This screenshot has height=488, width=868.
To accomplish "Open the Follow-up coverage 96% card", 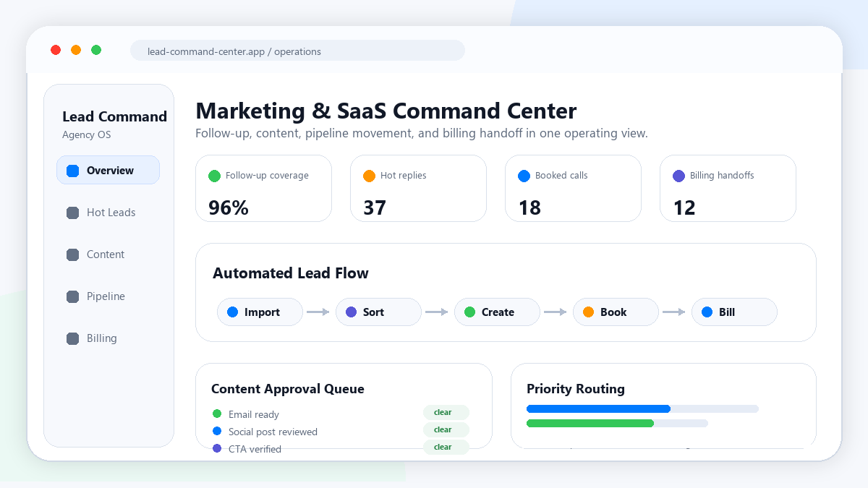I will (x=263, y=188).
